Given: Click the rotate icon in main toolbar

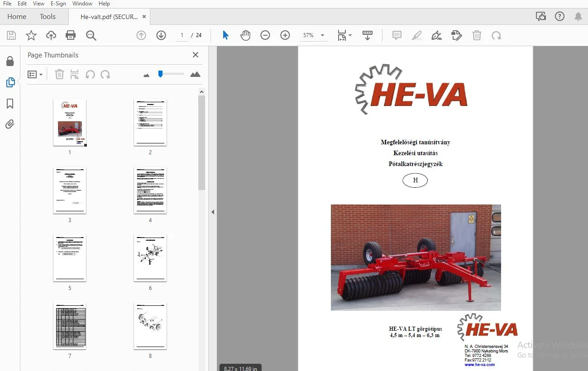Looking at the screenshot, I should [497, 35].
